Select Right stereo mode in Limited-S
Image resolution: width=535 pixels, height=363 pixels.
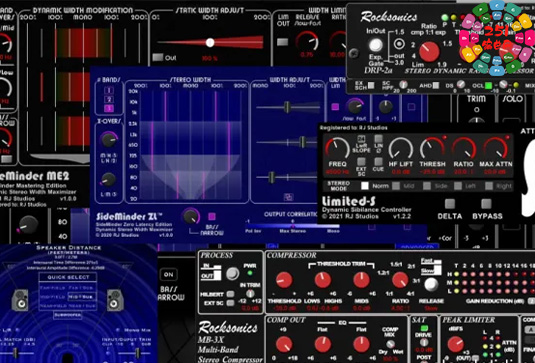pyautogui.click(x=489, y=186)
